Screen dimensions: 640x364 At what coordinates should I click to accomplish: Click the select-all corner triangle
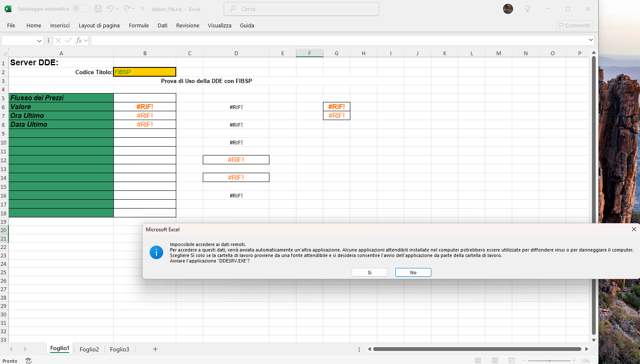(5, 53)
